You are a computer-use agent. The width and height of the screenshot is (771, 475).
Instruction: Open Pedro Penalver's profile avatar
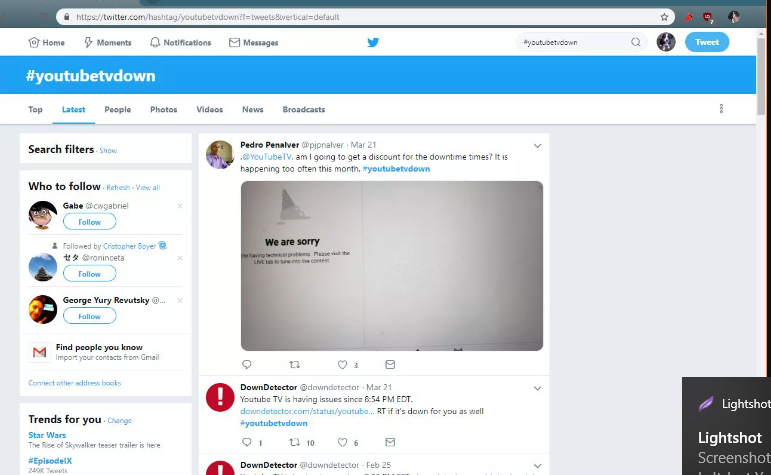point(219,154)
